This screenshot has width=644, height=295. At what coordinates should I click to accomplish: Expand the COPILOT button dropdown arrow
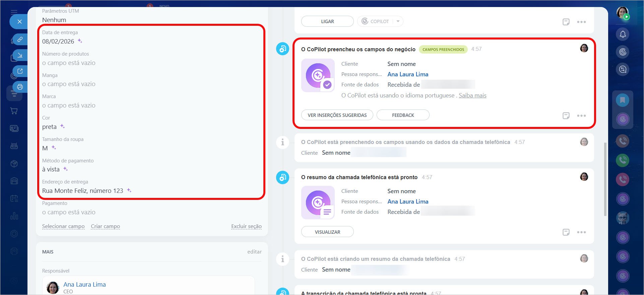(398, 21)
